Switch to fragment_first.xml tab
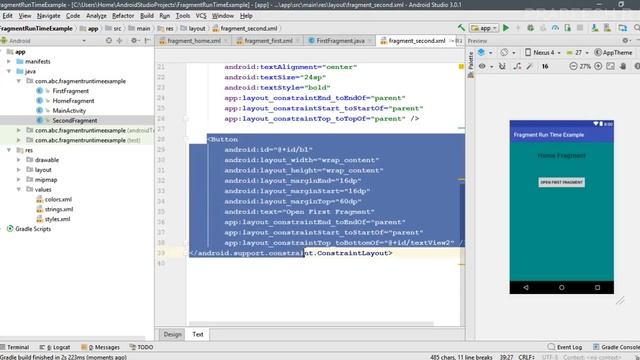The image size is (640, 360). click(268, 41)
